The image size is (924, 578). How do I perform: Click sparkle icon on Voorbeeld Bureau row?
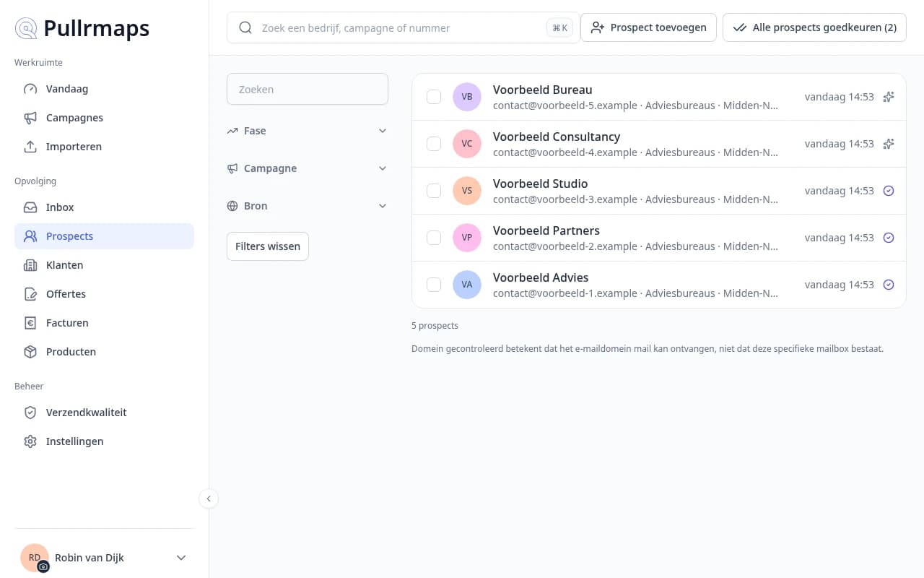[889, 97]
